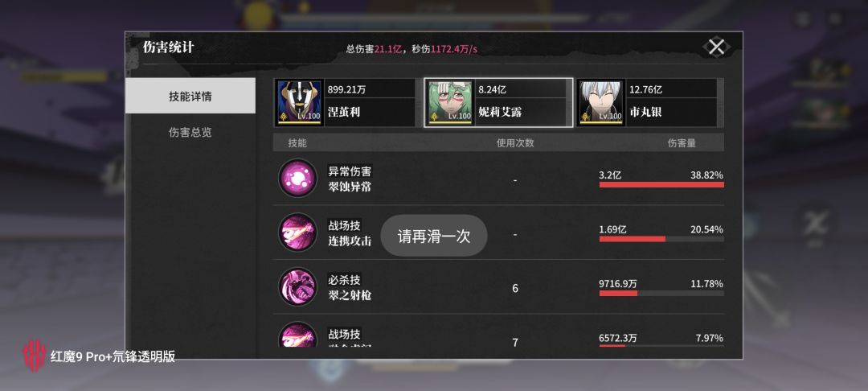Click the 20.54% damage bar
This screenshot has height=391, width=868.
661,239
